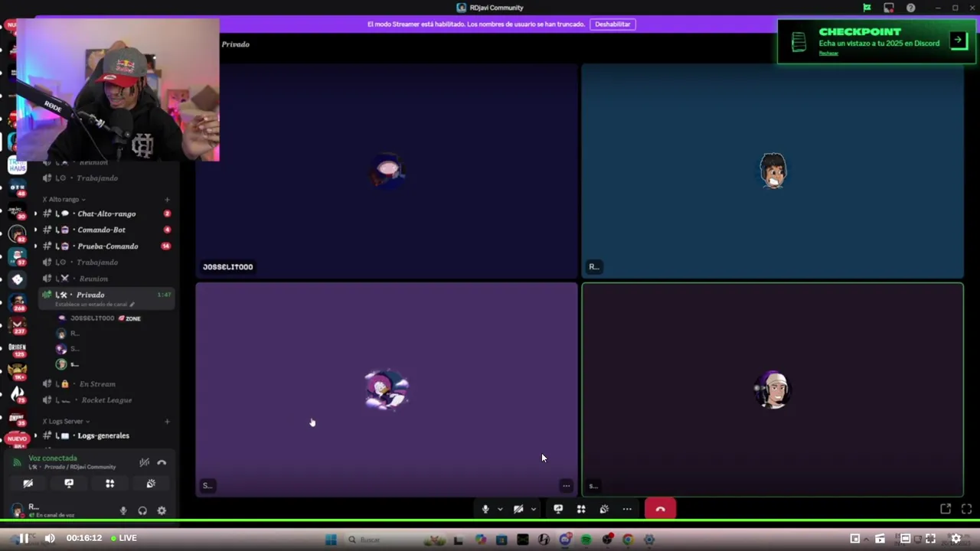Join Rocket League voice channel
Image resolution: width=980 pixels, height=551 pixels.
click(x=105, y=400)
